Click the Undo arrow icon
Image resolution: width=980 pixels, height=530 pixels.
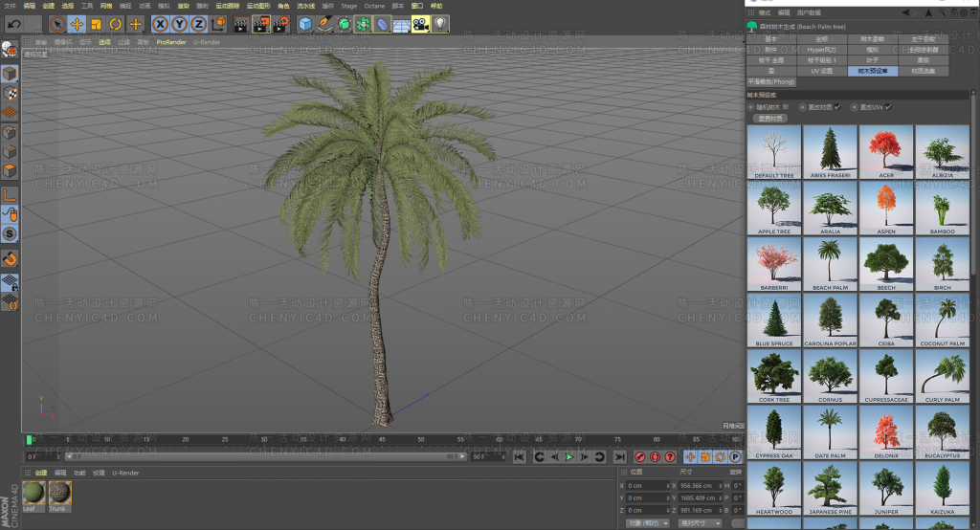pos(14,24)
